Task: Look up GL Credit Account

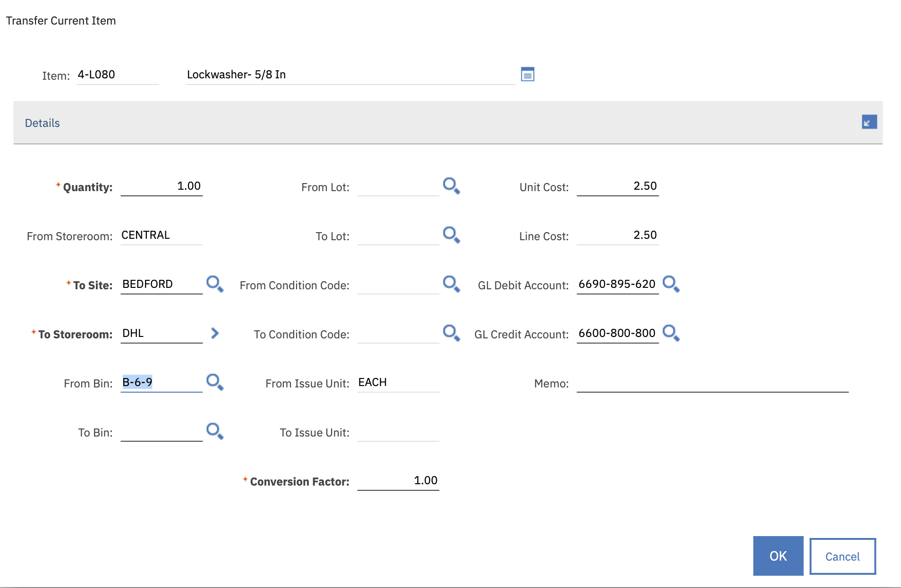Action: point(671,333)
